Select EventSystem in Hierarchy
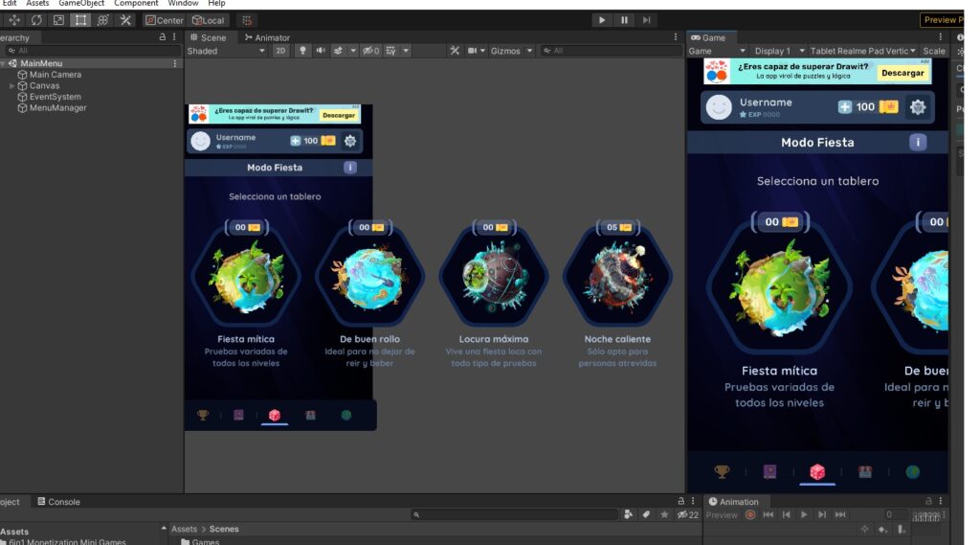The height and width of the screenshot is (545, 980). click(55, 97)
